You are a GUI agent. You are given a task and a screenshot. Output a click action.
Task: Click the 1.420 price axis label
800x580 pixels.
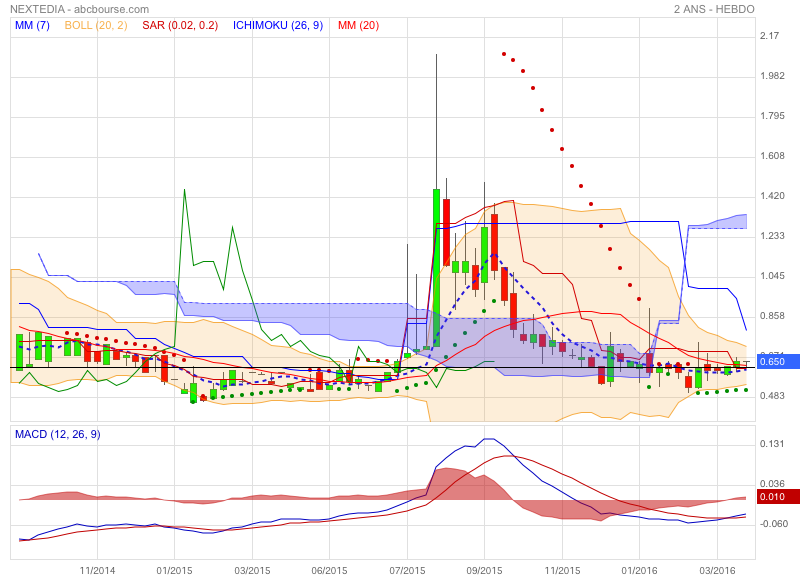click(x=772, y=196)
